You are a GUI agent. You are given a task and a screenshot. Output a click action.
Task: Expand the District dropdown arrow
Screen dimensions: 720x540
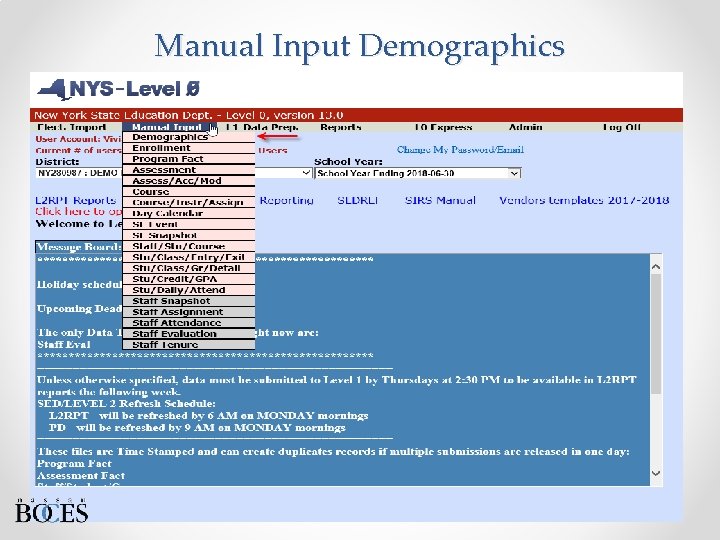[x=306, y=173]
